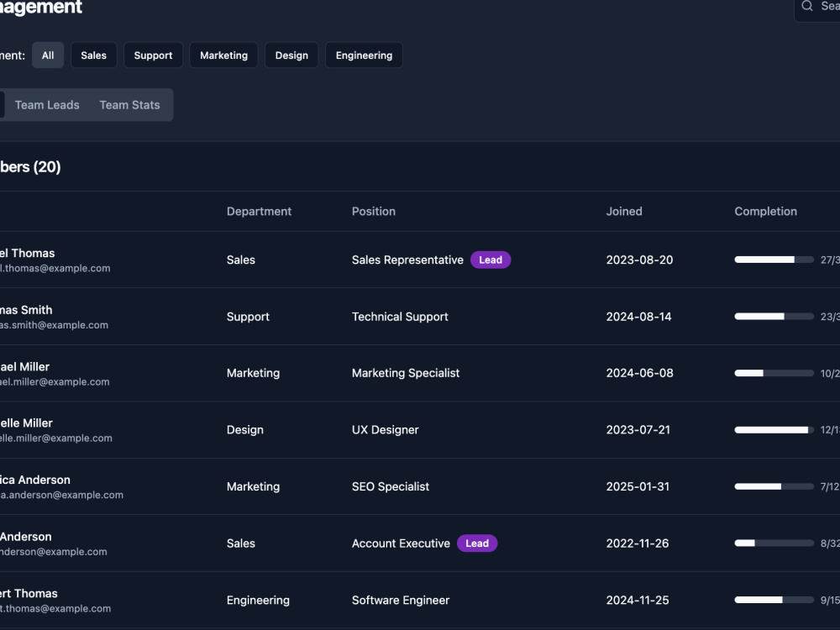Select the All department filter
Viewport: 840px width, 630px height.
pyautogui.click(x=48, y=55)
